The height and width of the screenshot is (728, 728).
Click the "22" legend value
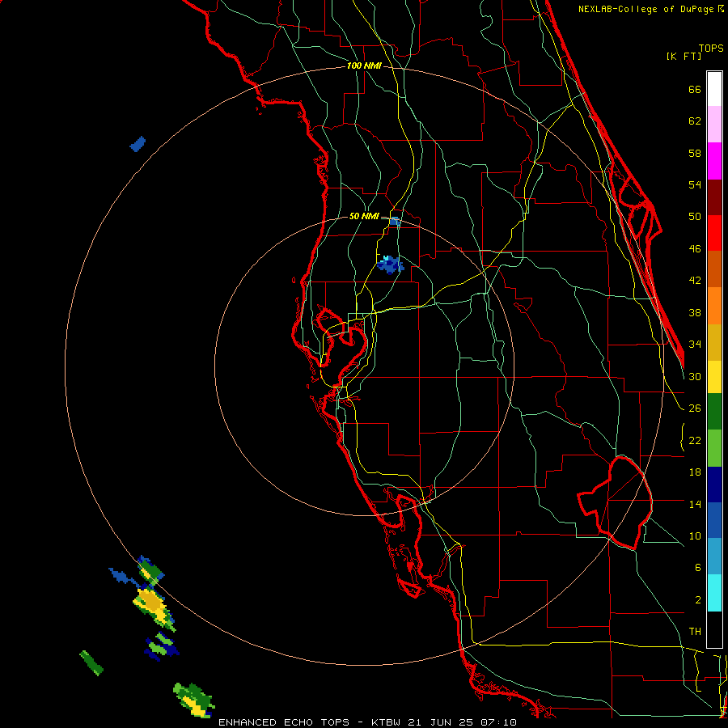(x=695, y=441)
